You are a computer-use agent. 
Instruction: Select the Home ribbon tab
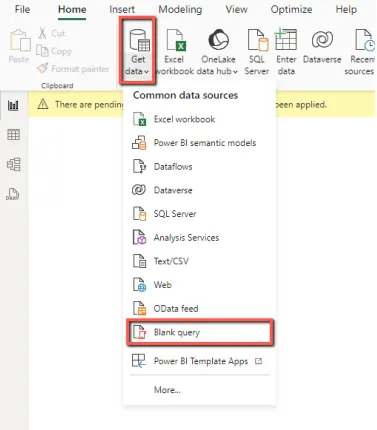click(72, 9)
